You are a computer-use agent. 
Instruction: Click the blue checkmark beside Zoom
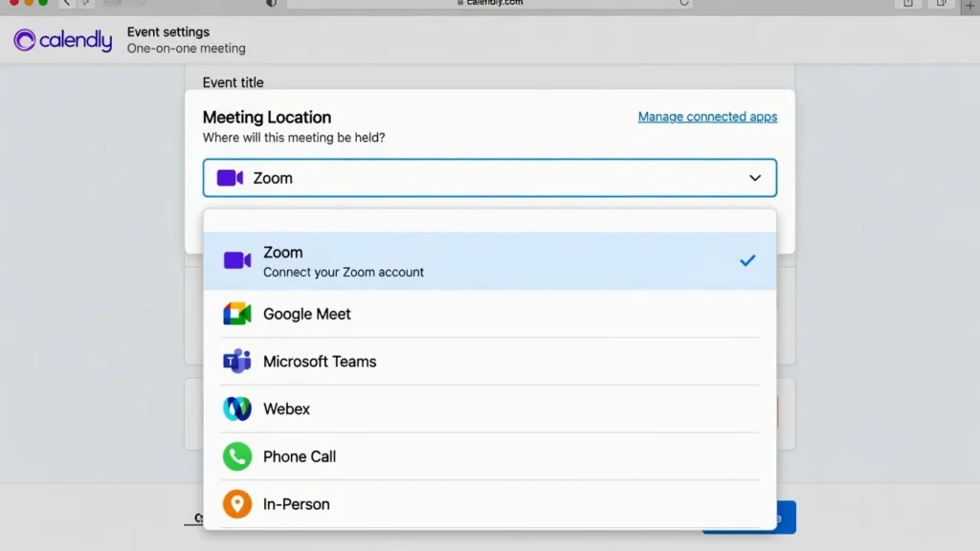[747, 260]
